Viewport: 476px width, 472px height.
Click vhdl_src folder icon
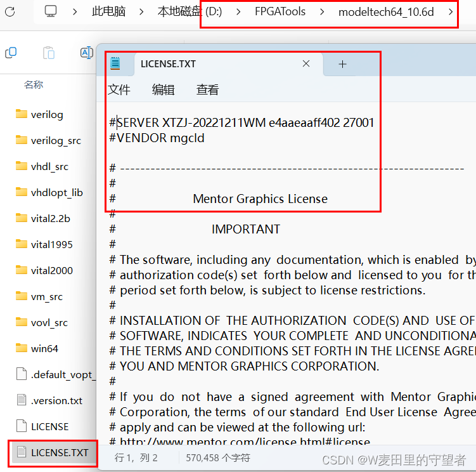22,166
